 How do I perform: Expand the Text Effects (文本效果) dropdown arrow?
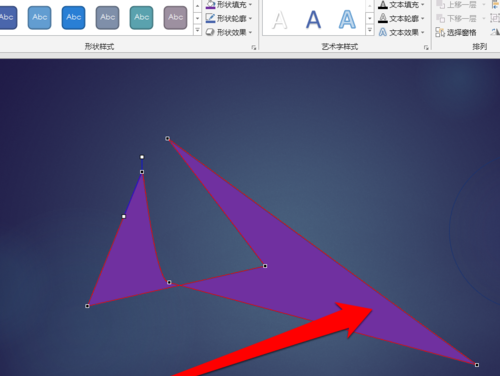[423, 32]
